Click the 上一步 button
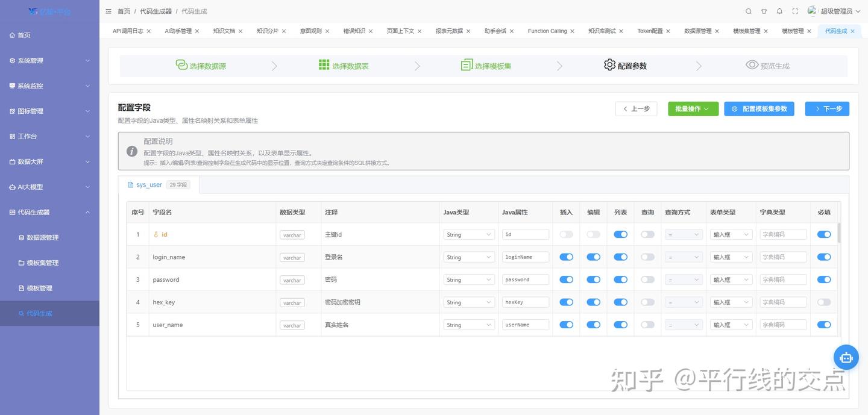 (x=636, y=109)
